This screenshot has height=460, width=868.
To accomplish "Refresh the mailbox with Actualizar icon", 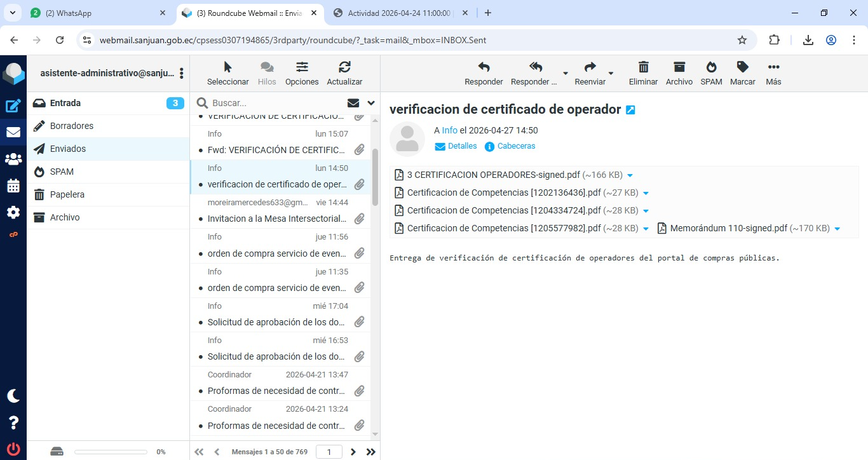I will point(344,67).
